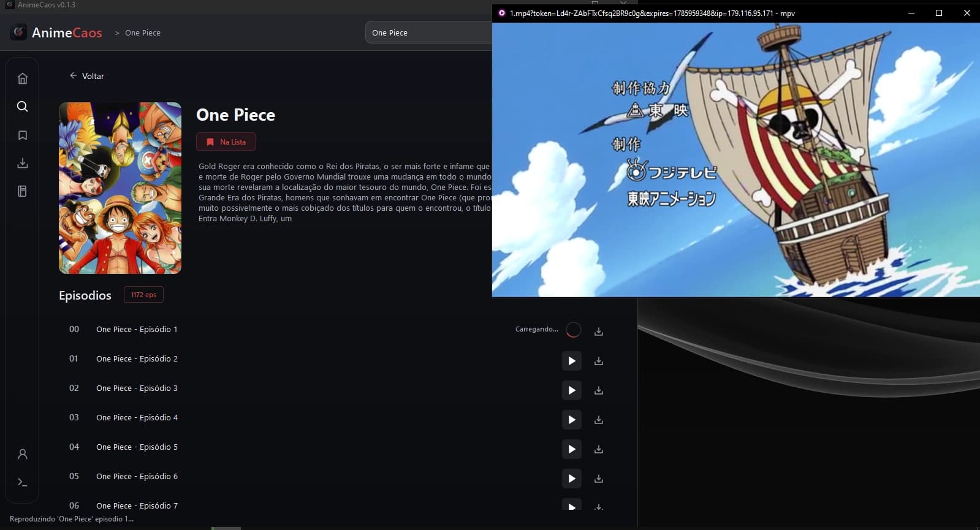Screen dimensions: 980x530
Task: Click the One Piece title heading
Action: click(235, 115)
